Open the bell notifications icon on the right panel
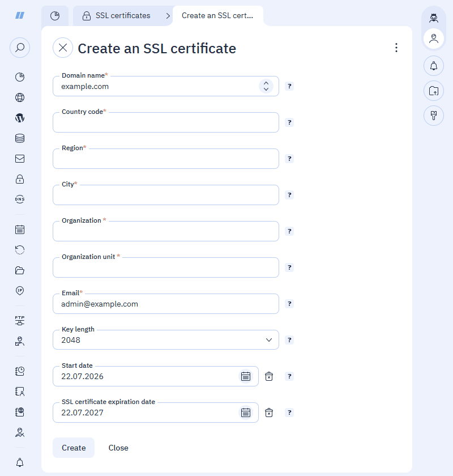 tap(434, 66)
